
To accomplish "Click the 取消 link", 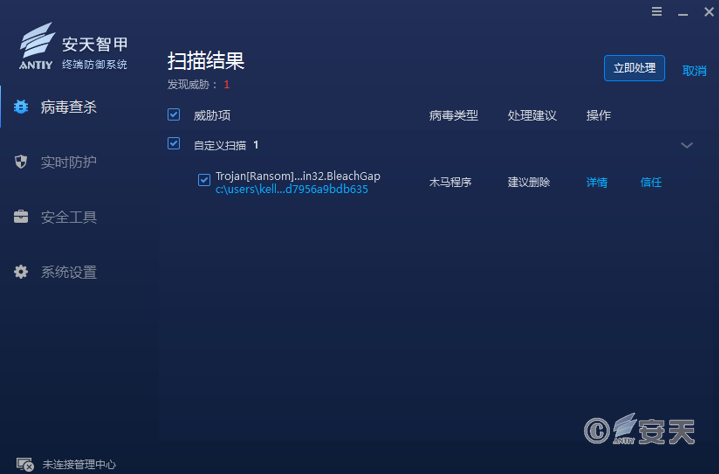I will (694, 71).
